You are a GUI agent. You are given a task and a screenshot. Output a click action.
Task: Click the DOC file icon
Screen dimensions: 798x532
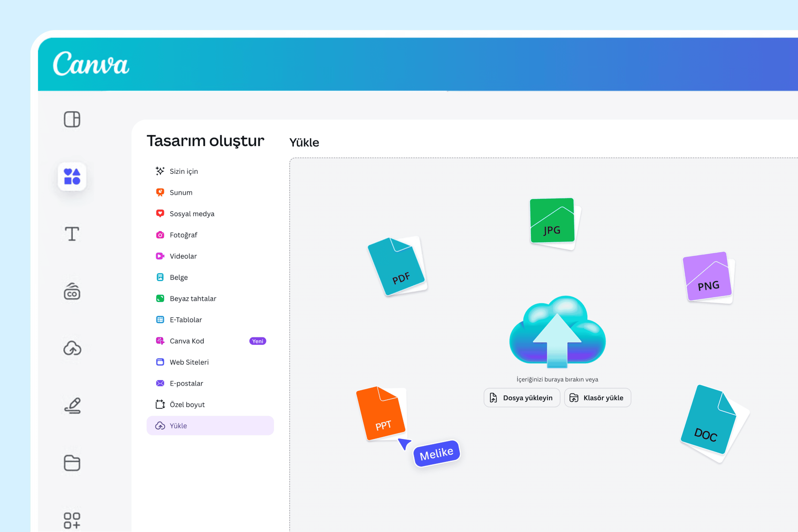[714, 423]
